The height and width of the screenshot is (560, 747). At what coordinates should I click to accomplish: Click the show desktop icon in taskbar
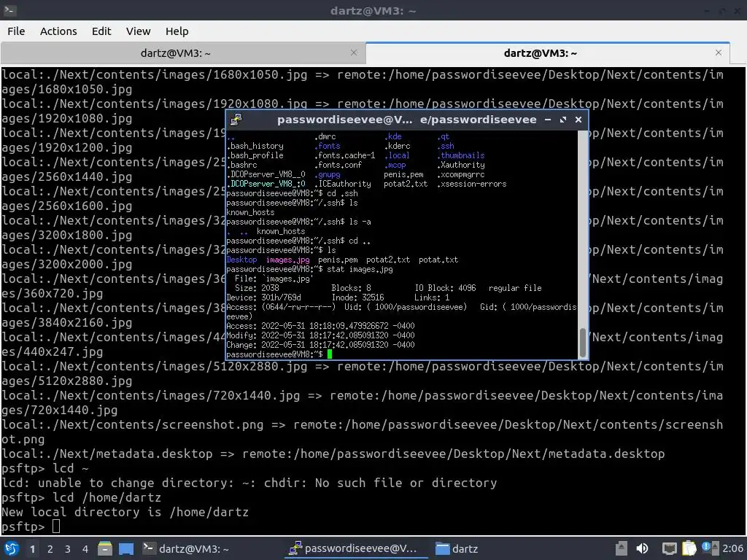tap(125, 548)
